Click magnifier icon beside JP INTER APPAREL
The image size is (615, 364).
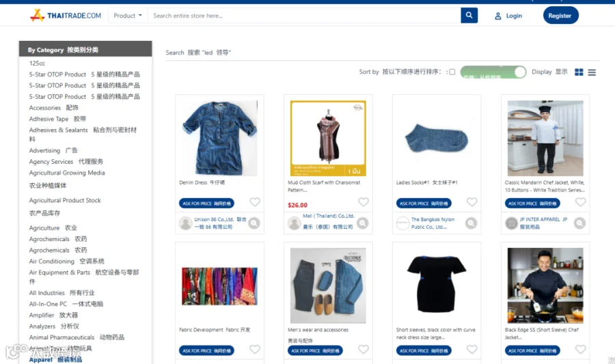(x=579, y=223)
